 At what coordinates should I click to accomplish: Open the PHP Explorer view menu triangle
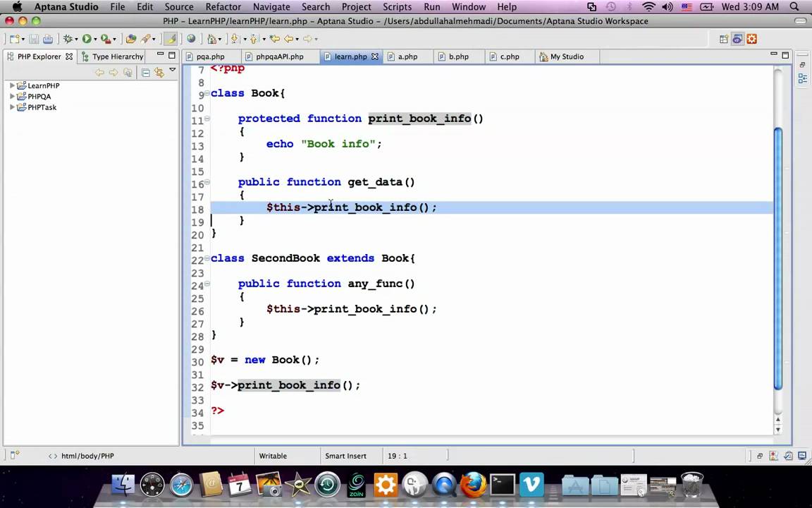click(173, 70)
